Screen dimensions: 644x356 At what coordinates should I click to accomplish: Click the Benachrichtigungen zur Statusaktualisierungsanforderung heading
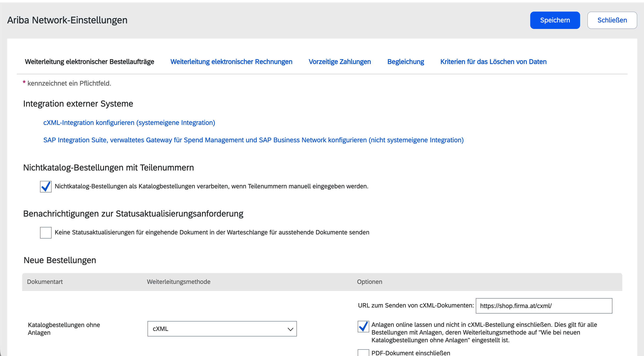click(133, 214)
